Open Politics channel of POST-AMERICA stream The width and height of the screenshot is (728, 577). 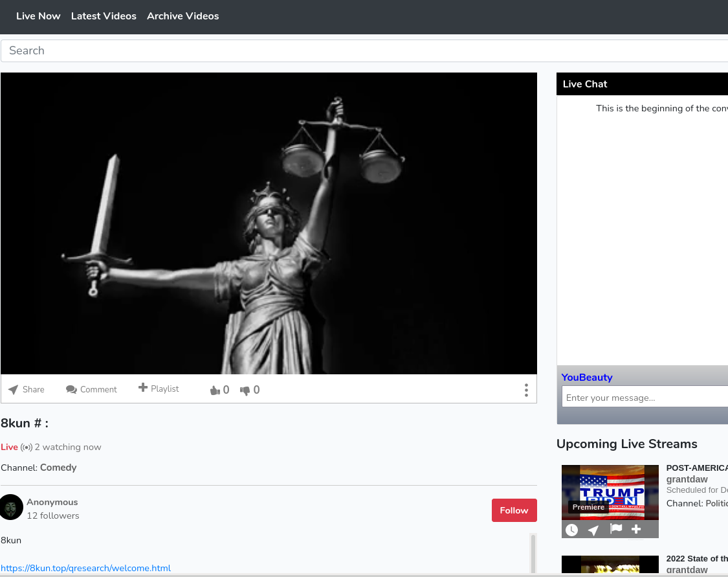coord(717,503)
